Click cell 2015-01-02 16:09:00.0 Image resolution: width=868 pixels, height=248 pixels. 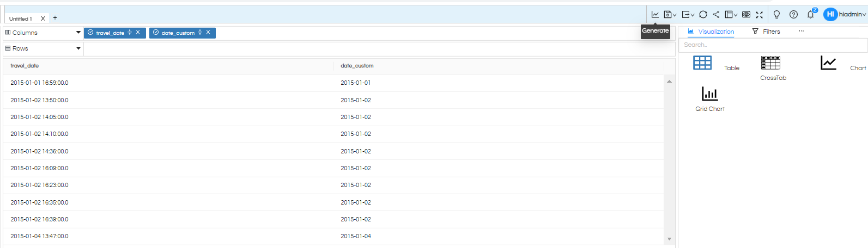tap(39, 169)
